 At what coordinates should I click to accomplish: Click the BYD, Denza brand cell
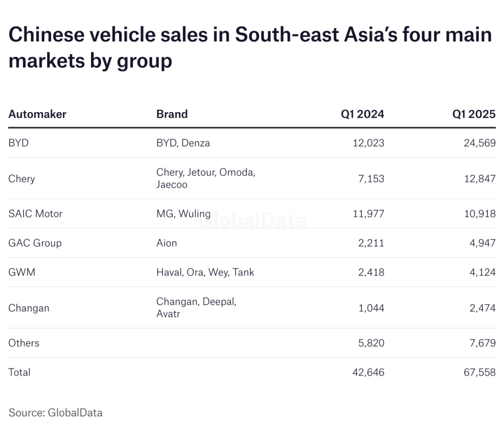(x=183, y=143)
